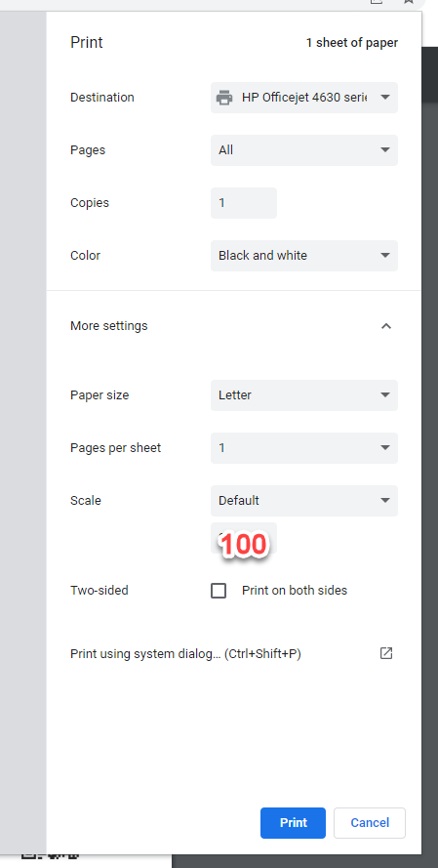
Task: Click the Destination dropdown arrow
Action: click(385, 98)
